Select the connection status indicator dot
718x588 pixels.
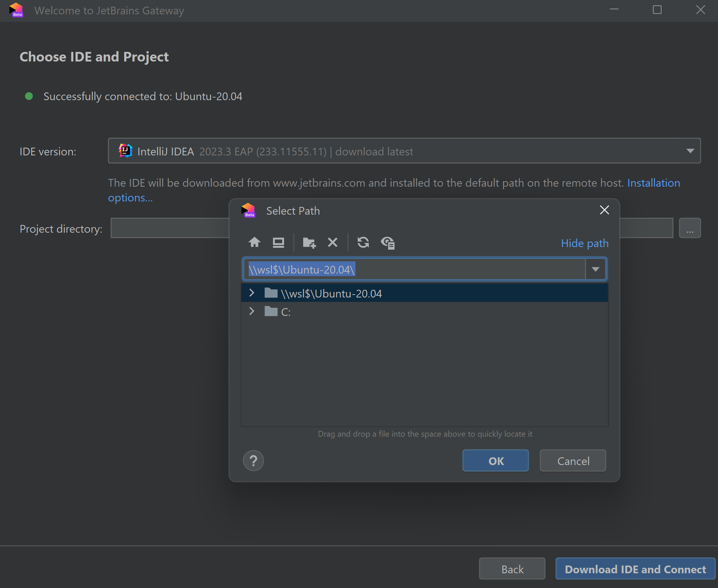pyautogui.click(x=29, y=96)
